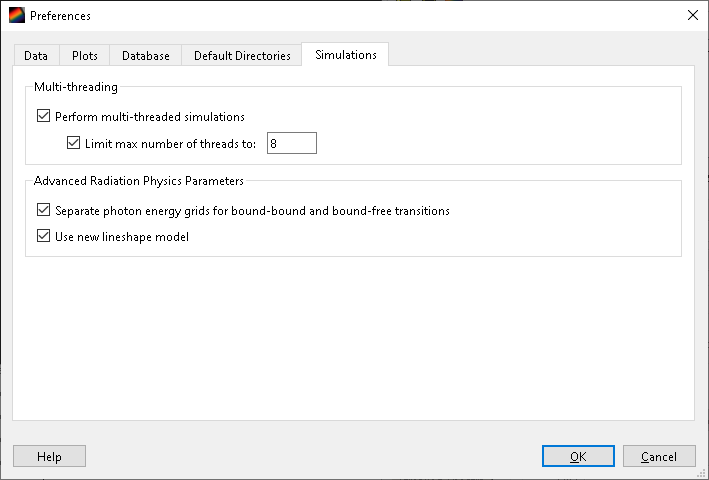Toggle Separate photon energy grids checkbox
This screenshot has width=709, height=480.
[x=43, y=211]
